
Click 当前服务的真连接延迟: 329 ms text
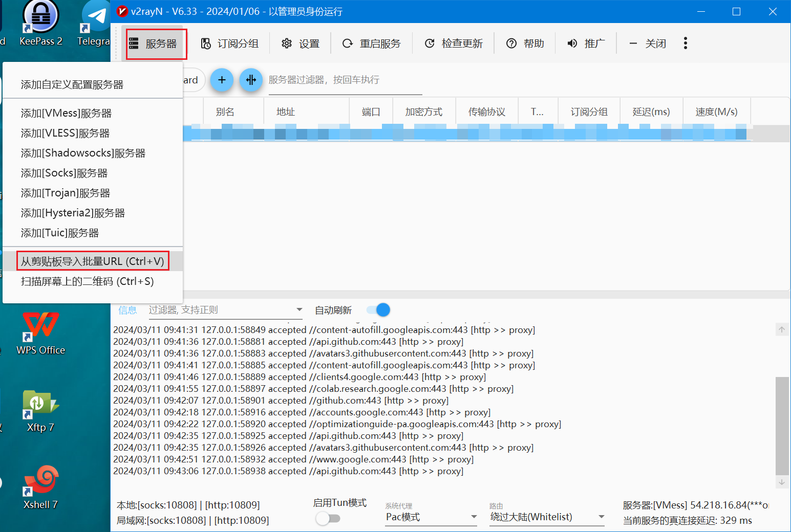pos(688,521)
